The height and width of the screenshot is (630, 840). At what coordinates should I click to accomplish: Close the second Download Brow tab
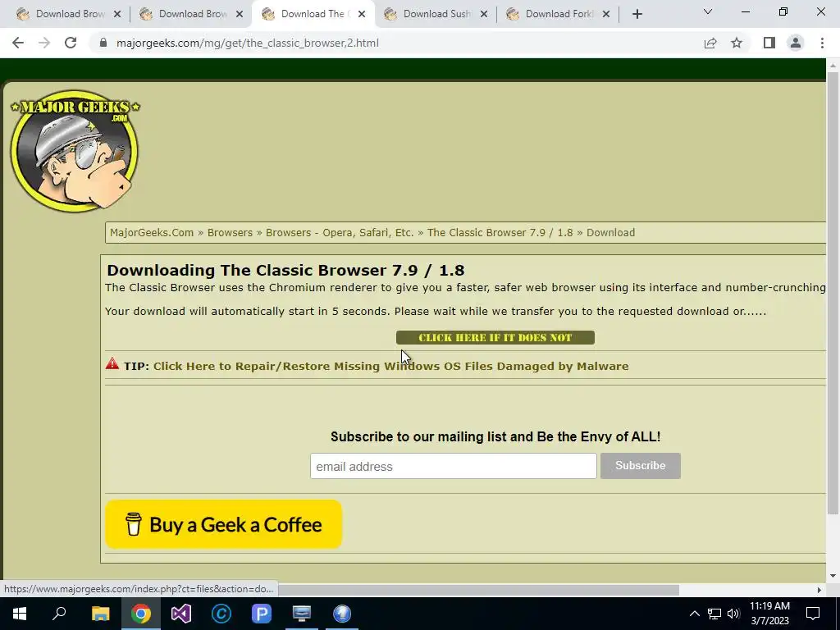[240, 15]
